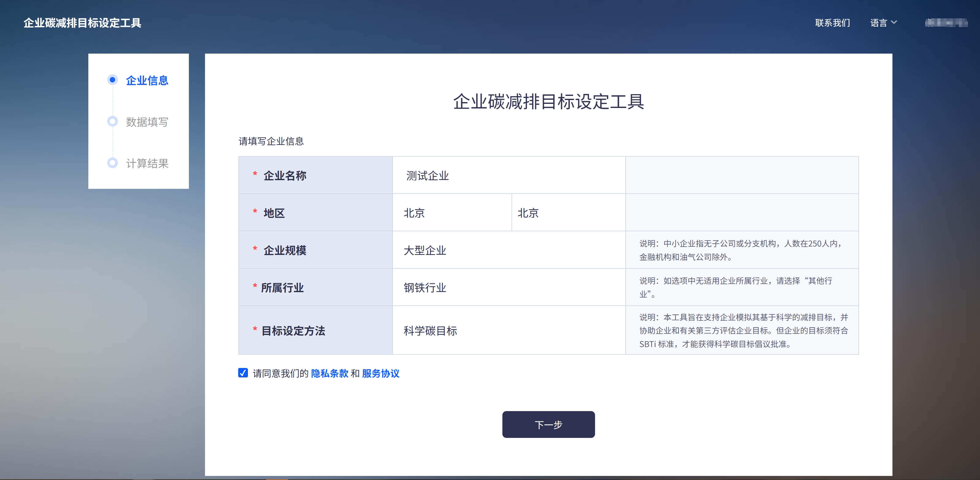The image size is (980, 480).
Task: Click the 数据填写 step circle icon
Action: tap(112, 121)
